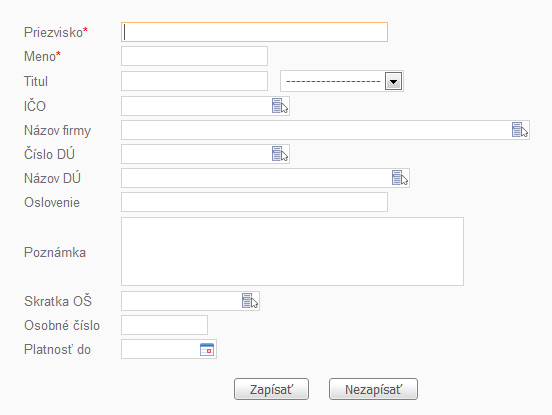Viewport: 552px width, 415px height.
Task: Open the lookup icon for Názov DÚ
Action: 400,178
